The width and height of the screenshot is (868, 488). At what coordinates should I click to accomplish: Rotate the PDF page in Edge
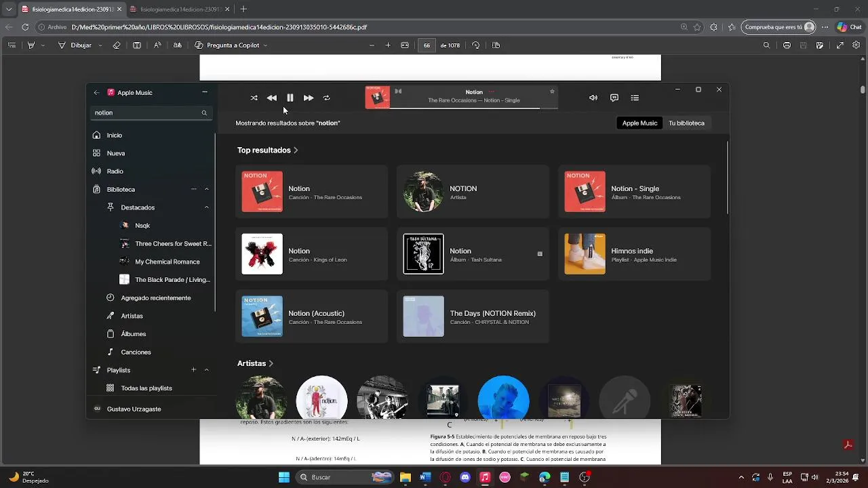point(475,45)
